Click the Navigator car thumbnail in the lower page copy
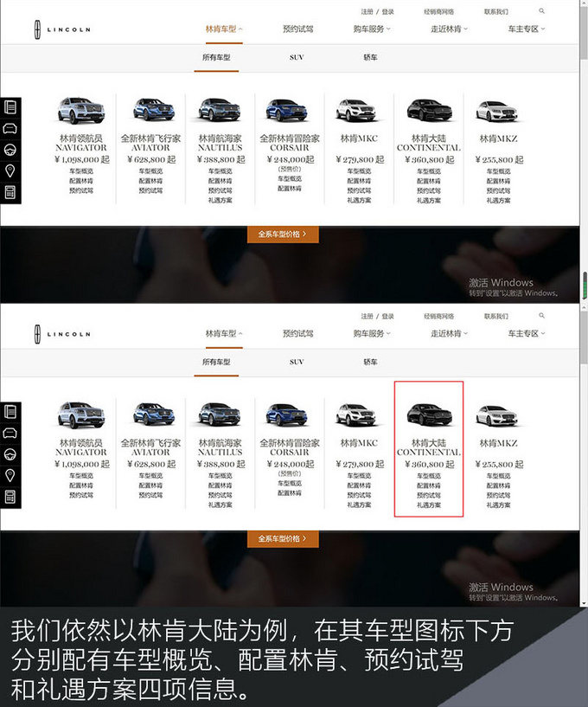The height and width of the screenshot is (707, 588). (81, 415)
